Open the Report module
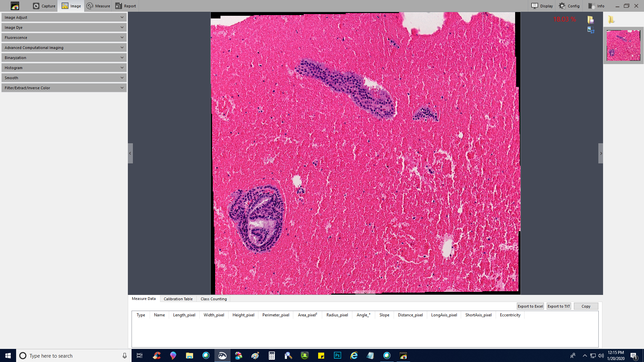 (x=126, y=6)
